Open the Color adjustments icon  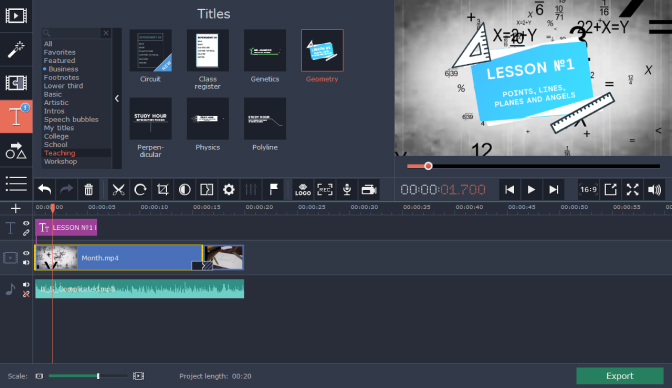185,189
